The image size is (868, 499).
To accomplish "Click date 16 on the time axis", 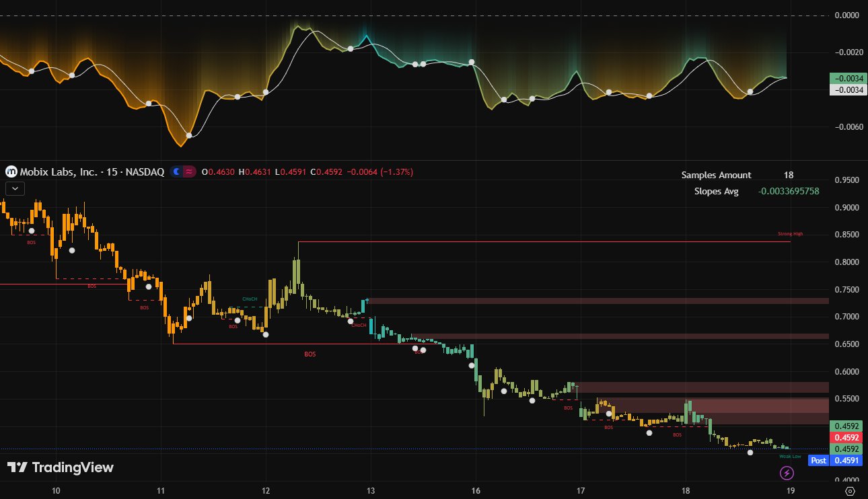I will [476, 490].
